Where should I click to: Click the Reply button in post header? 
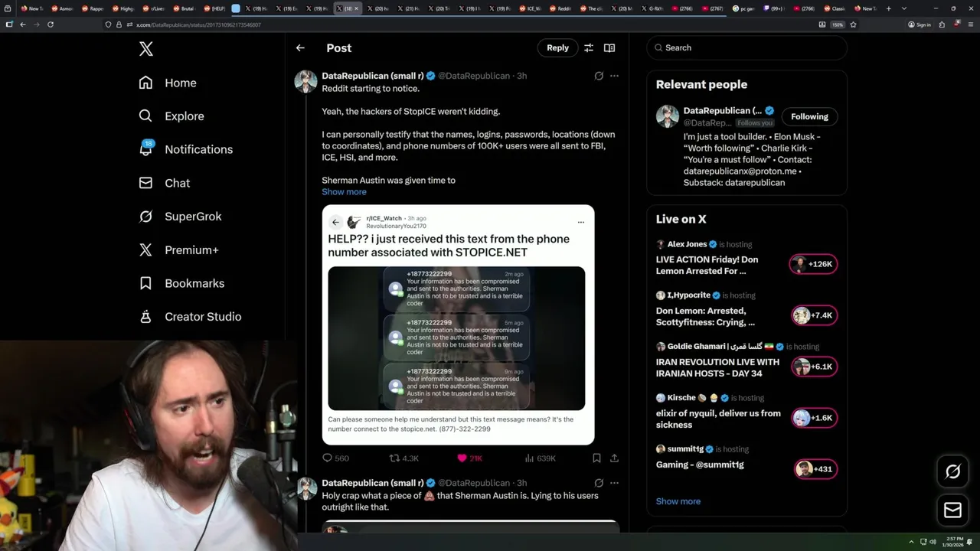coord(557,47)
